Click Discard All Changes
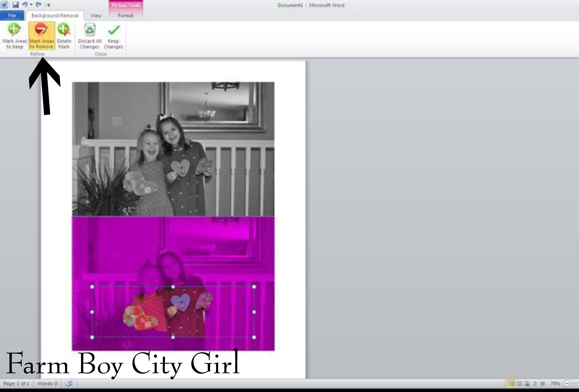 [x=90, y=36]
